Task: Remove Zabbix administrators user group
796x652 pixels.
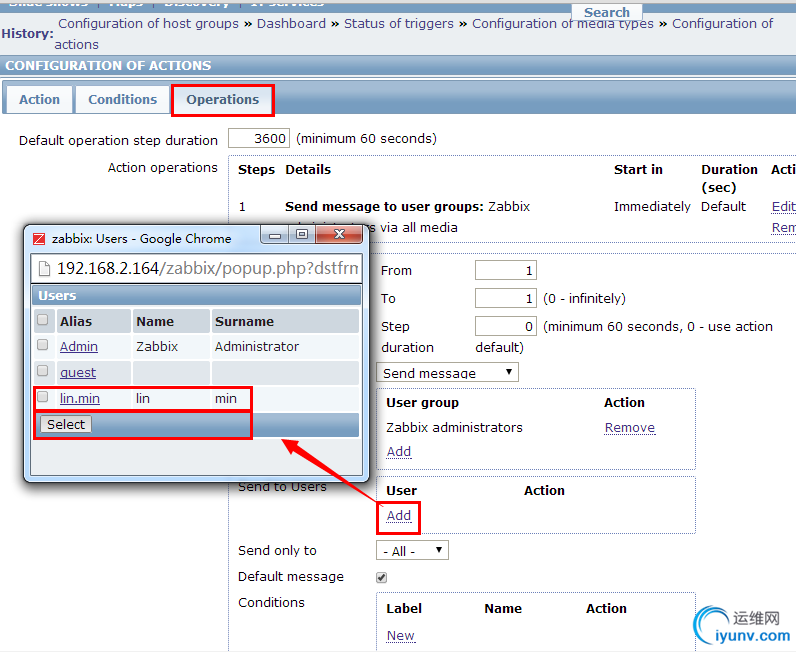Action: (x=629, y=428)
